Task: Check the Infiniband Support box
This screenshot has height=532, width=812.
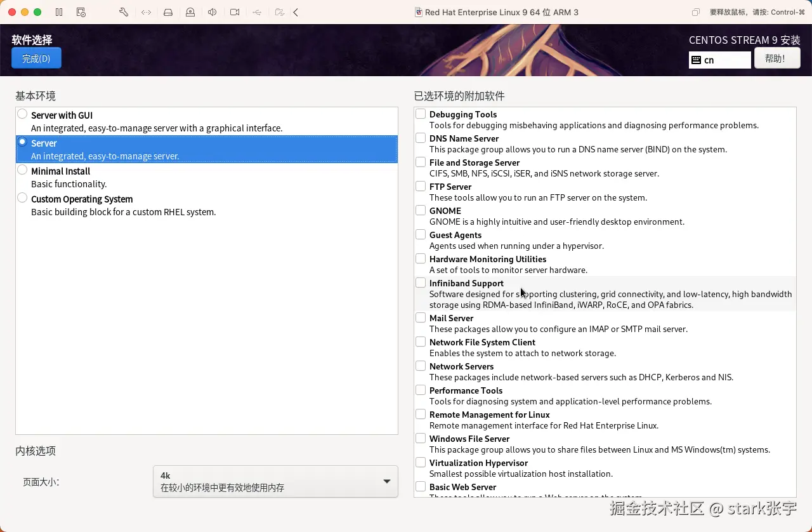Action: (421, 283)
